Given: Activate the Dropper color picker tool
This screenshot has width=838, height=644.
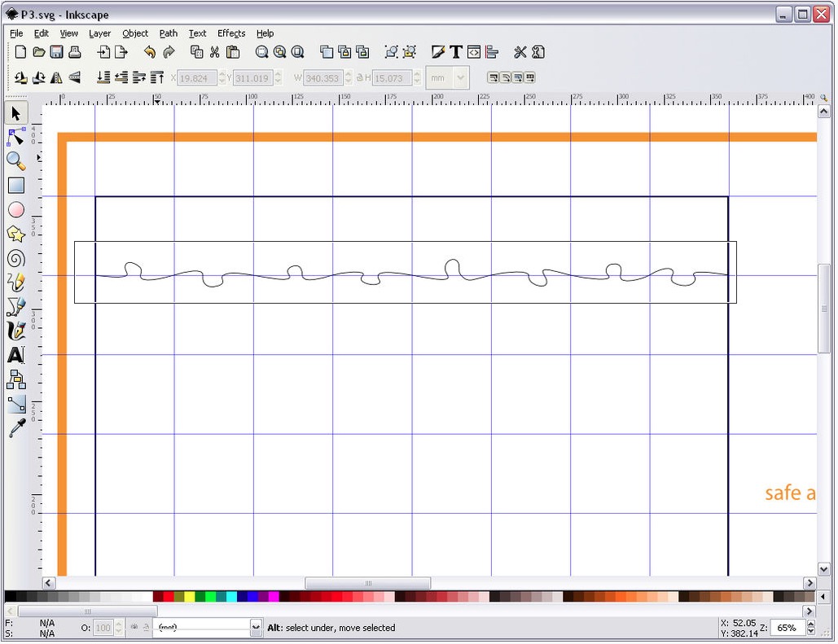Looking at the screenshot, I should tap(16, 428).
